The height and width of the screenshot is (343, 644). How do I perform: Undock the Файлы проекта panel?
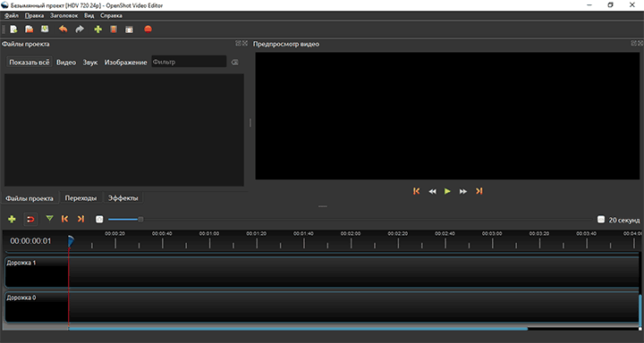[x=238, y=43]
